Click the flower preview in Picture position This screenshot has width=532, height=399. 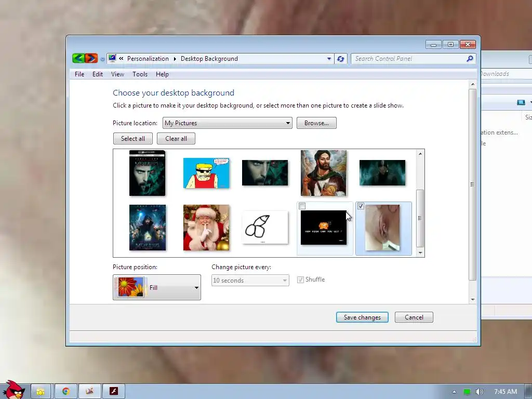[x=130, y=287]
